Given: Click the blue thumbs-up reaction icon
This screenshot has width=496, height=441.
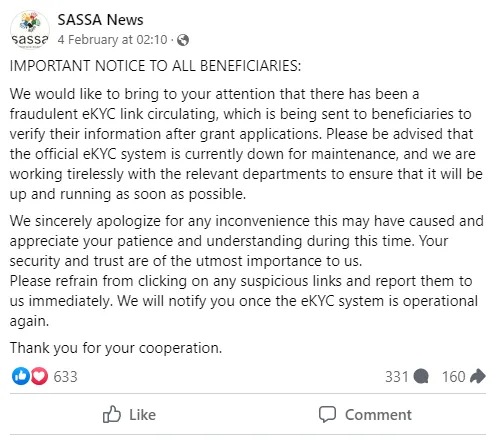Looking at the screenshot, I should (21, 376).
